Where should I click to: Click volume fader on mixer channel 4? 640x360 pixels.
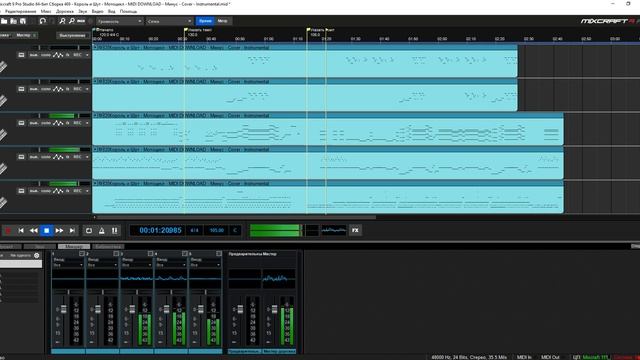pyautogui.click(x=166, y=310)
